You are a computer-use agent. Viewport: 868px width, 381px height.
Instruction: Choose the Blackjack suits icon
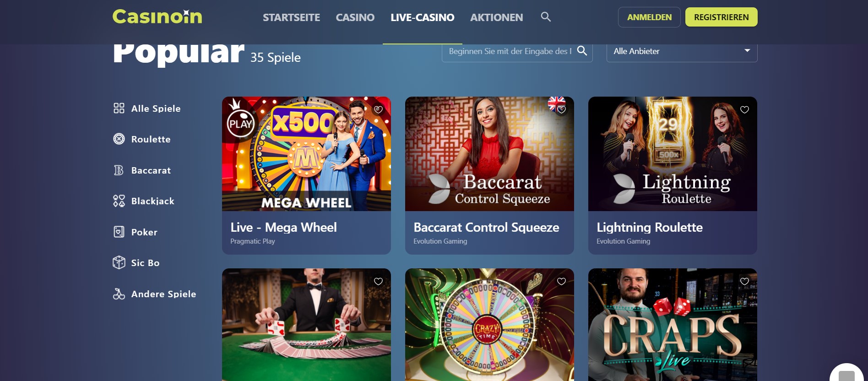[x=119, y=201]
